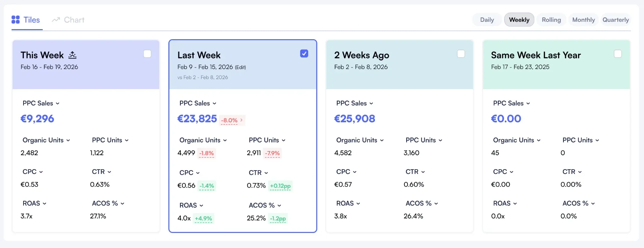Click the 3.7x ROAS value
This screenshot has height=248, width=644.
pos(26,216)
